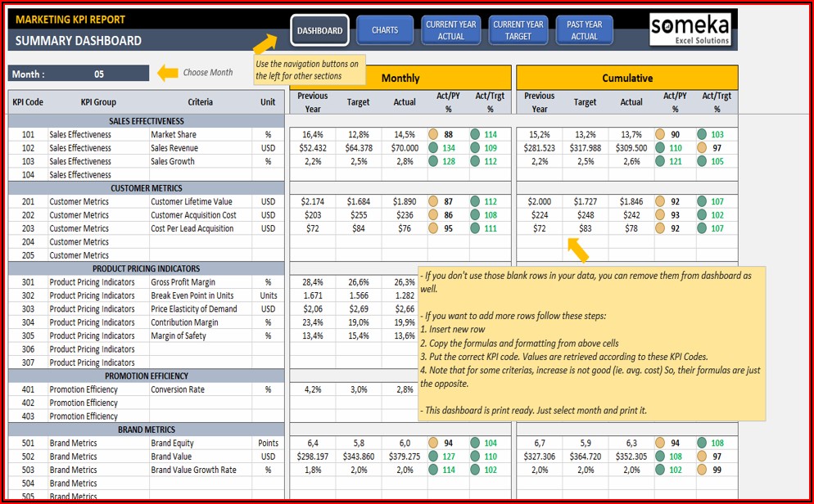Select the yellow Cumulative header band
814x504 pixels.
click(x=627, y=78)
